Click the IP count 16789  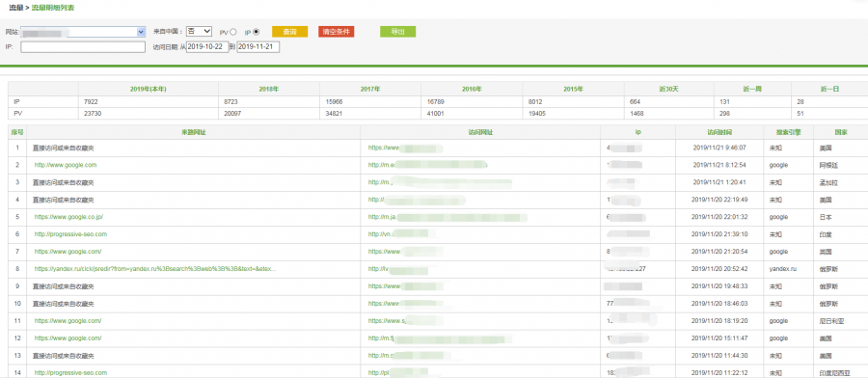(x=436, y=102)
